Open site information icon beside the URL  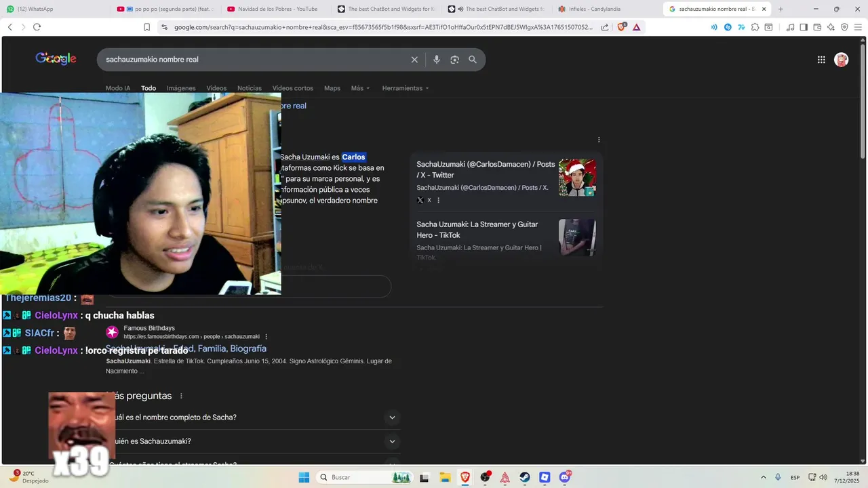(x=164, y=27)
